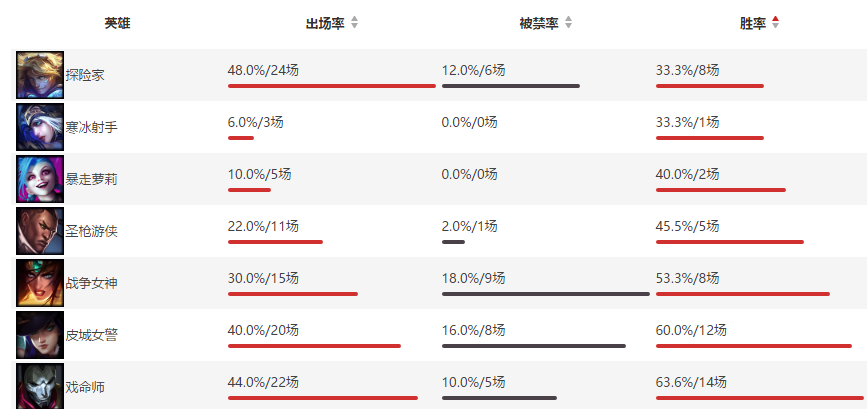Sort by 出场率 using sort arrows
Viewport: 867px width, 409px height.
(354, 23)
